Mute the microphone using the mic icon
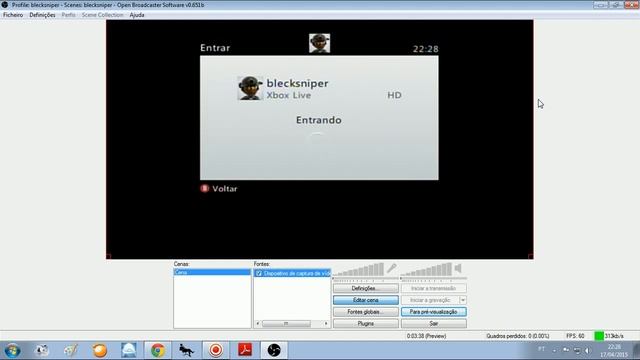This screenshot has height=360, width=640. click(392, 268)
